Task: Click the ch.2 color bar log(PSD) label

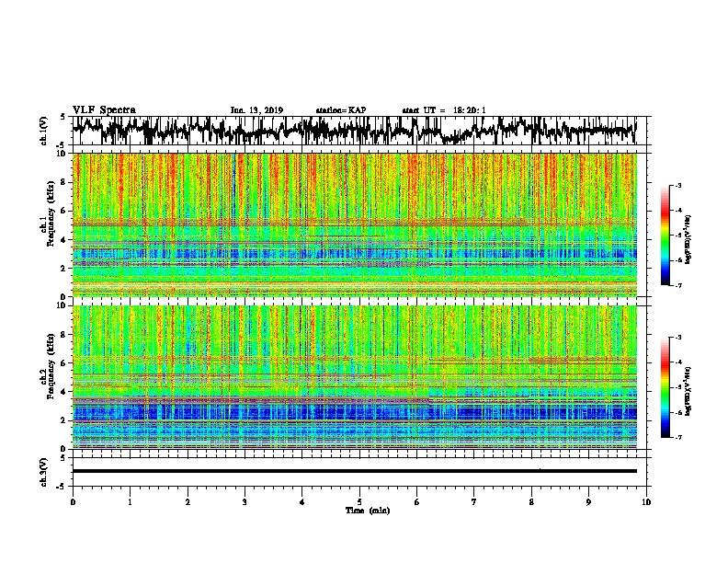Action: 688,391
